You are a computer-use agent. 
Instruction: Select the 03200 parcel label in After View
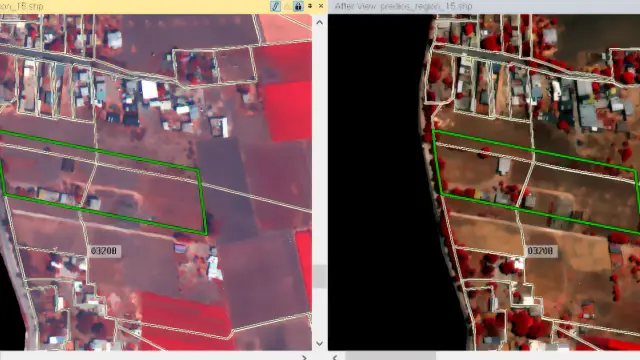(540, 251)
